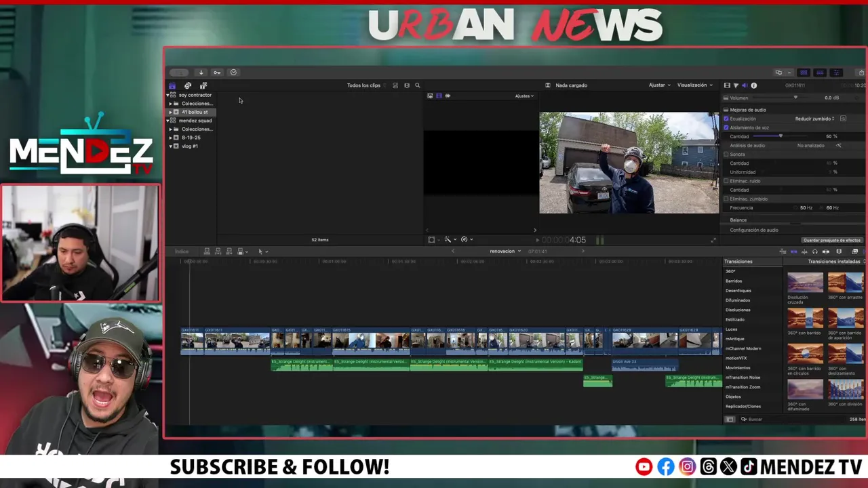Enable the Sonora checkbox
This screenshot has width=868, height=488.
726,155
